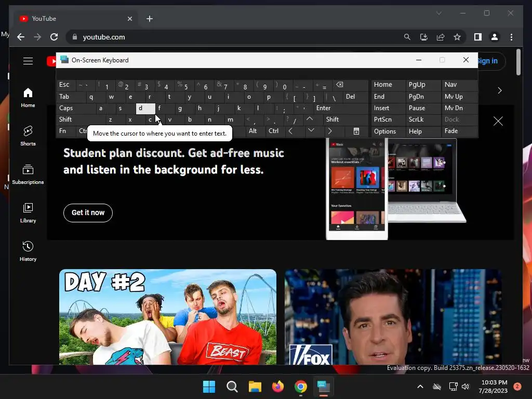Toggle the left Shift key
Screen dimensions: 532x399
coord(81,119)
